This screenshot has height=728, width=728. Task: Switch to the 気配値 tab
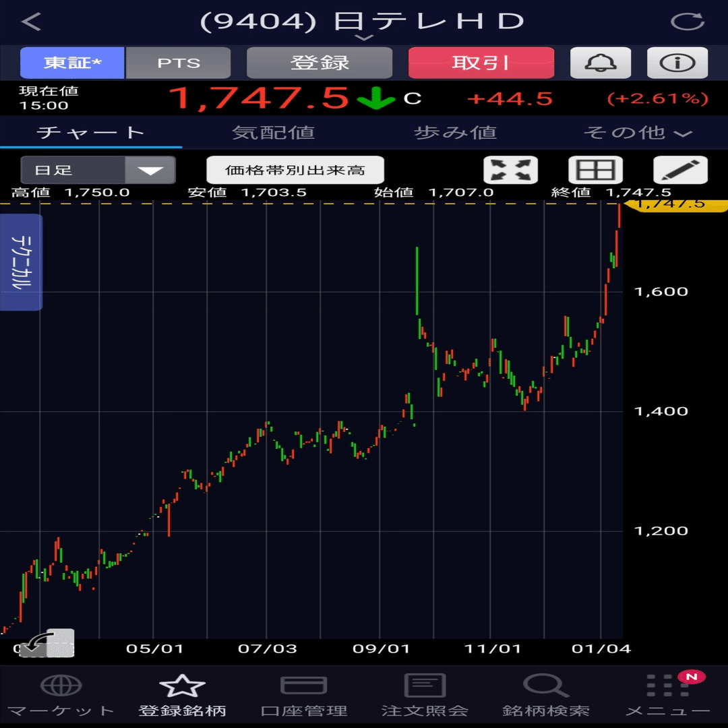pyautogui.click(x=273, y=133)
